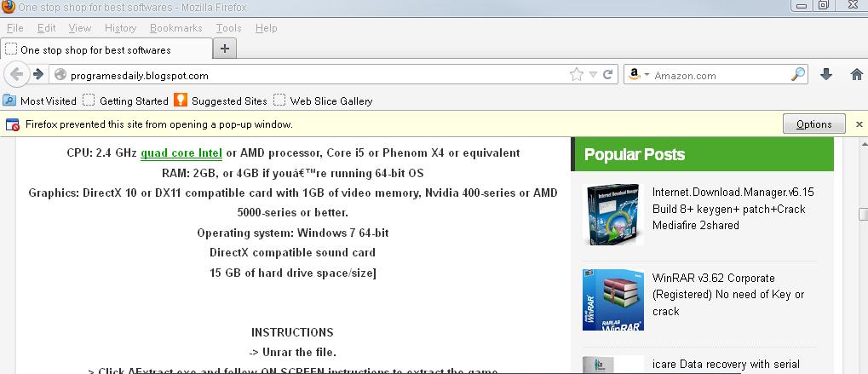This screenshot has height=374, width=868.
Task: Open the icare Data recovery post link
Action: tap(726, 364)
